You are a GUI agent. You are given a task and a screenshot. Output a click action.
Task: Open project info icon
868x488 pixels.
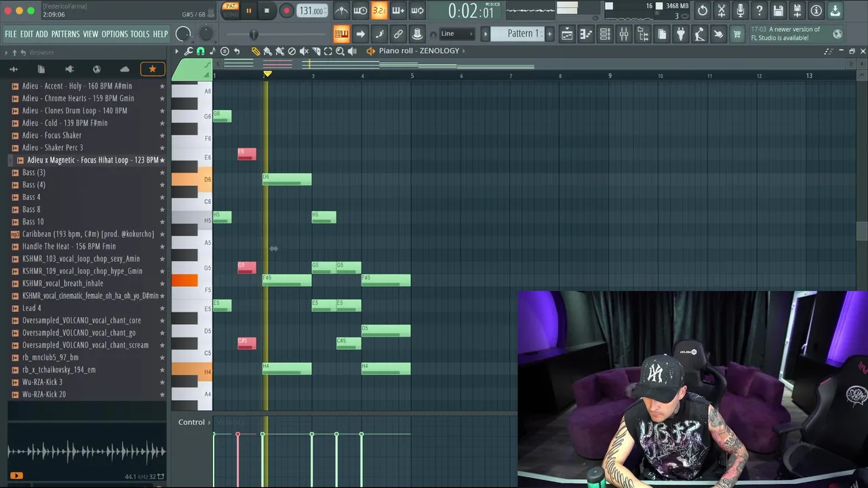pyautogui.click(x=816, y=10)
